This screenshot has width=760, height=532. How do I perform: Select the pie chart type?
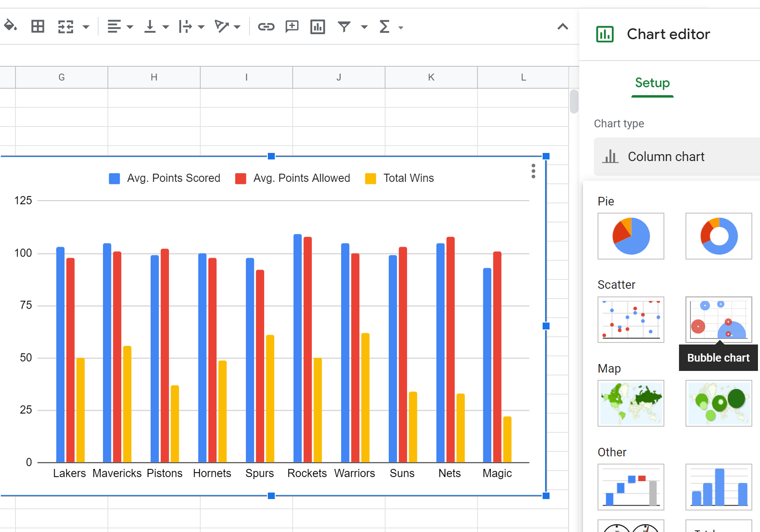pos(631,236)
